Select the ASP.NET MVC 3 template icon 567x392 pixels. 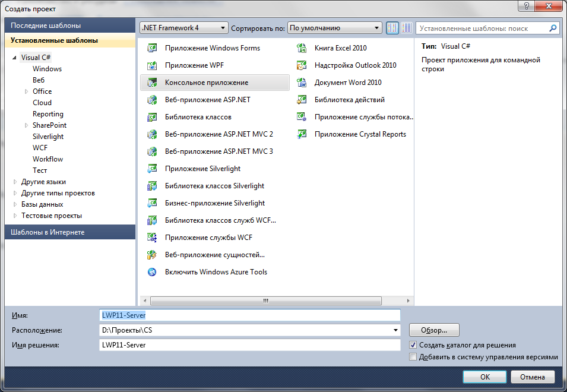[x=152, y=151]
